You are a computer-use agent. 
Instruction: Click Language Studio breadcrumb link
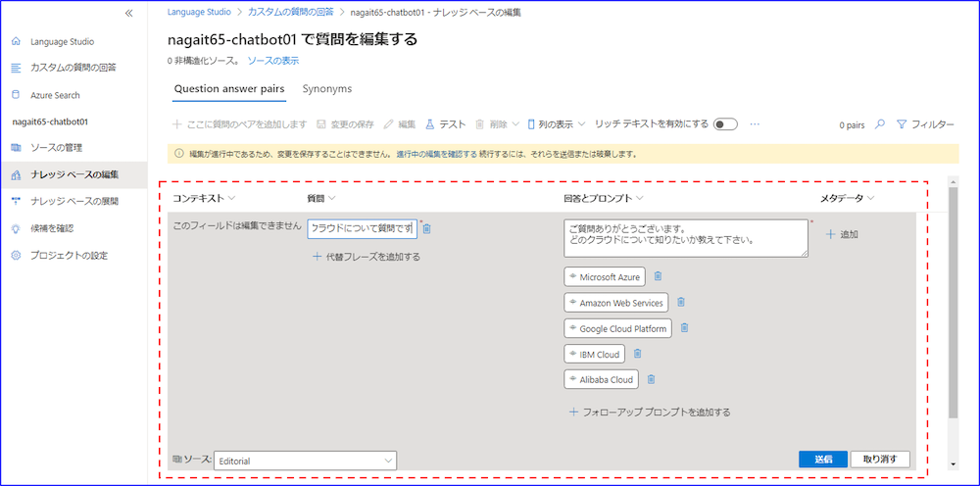tap(198, 12)
